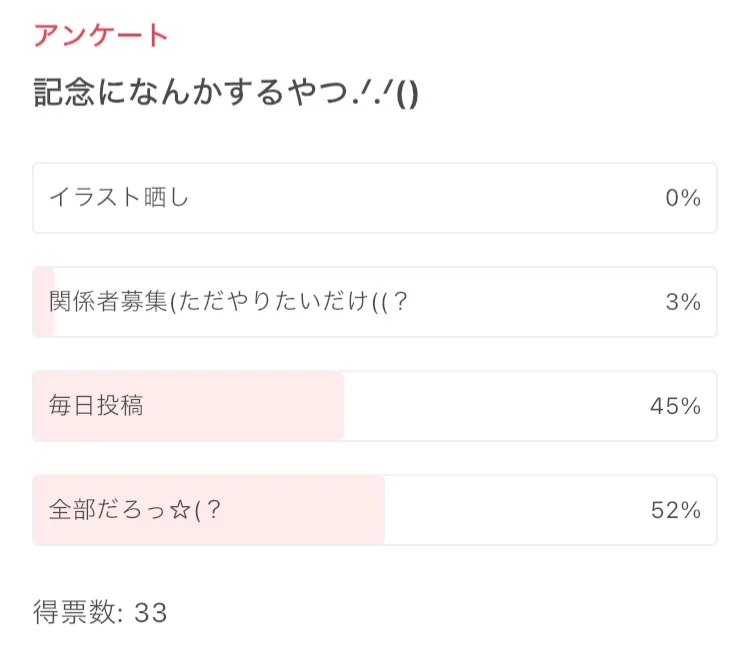This screenshot has height=664, width=750.
Task: Click the small pink bar of 関係者募集
Action: [x=42, y=302]
